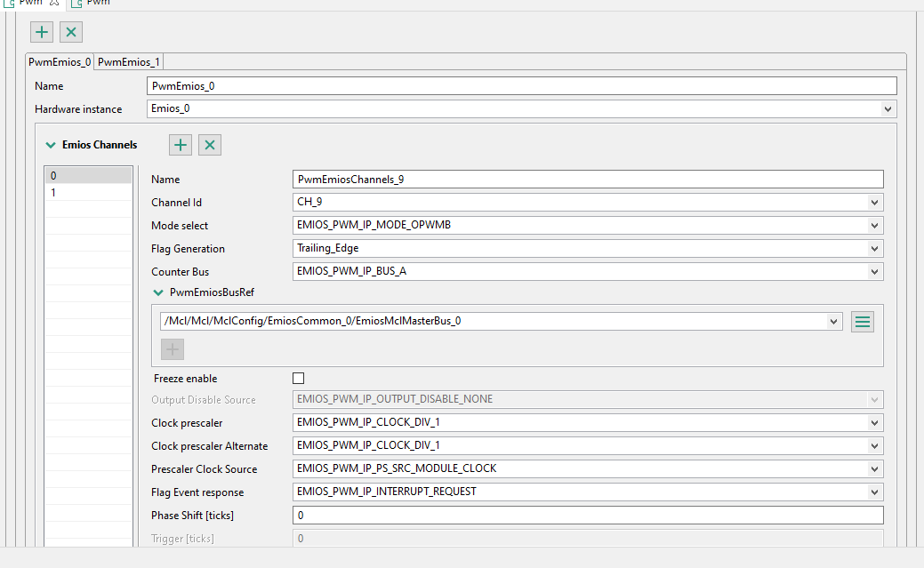924x568 pixels.
Task: Click the disabled add icon under PwmEmiosBusRef
Action: pos(173,349)
